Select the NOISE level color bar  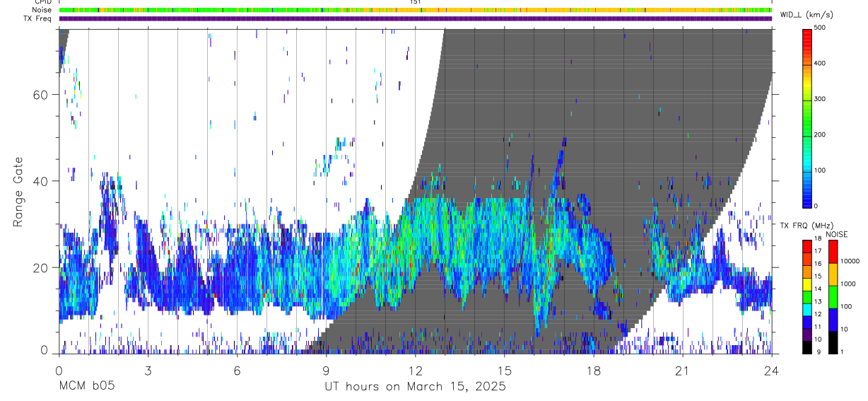pos(833,296)
